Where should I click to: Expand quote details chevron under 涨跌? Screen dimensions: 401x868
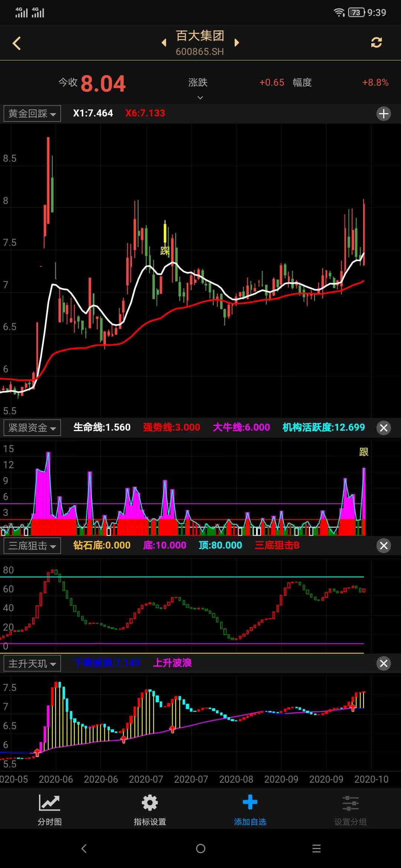point(200,98)
